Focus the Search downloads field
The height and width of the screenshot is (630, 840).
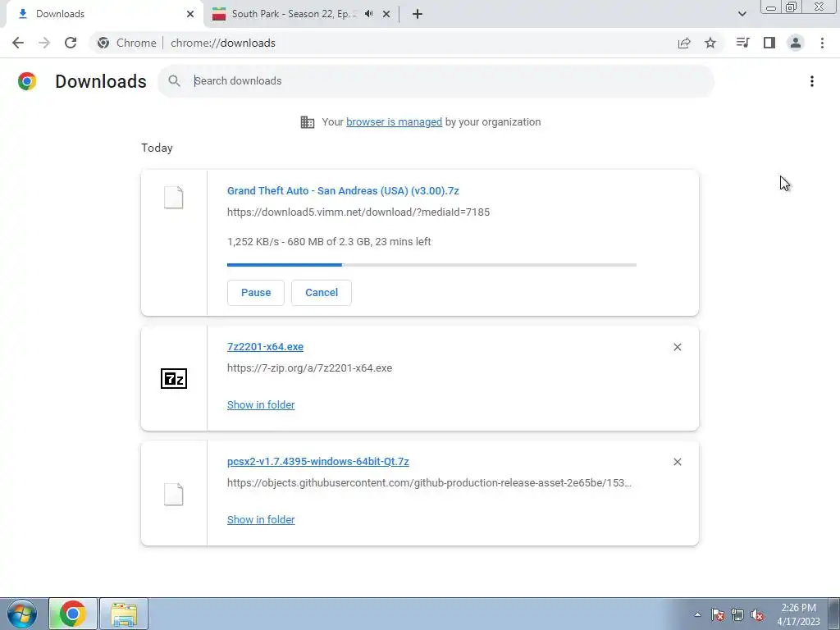[x=436, y=81]
